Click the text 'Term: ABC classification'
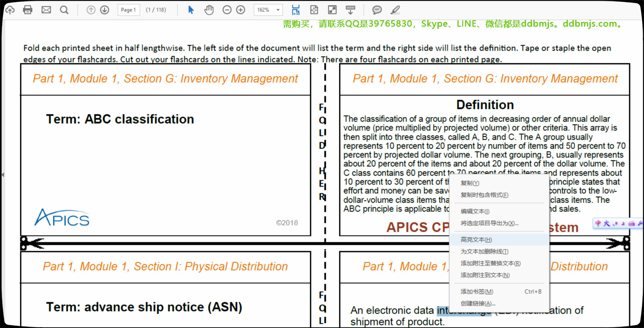Viewport: 644px width, 328px height. 120,119
